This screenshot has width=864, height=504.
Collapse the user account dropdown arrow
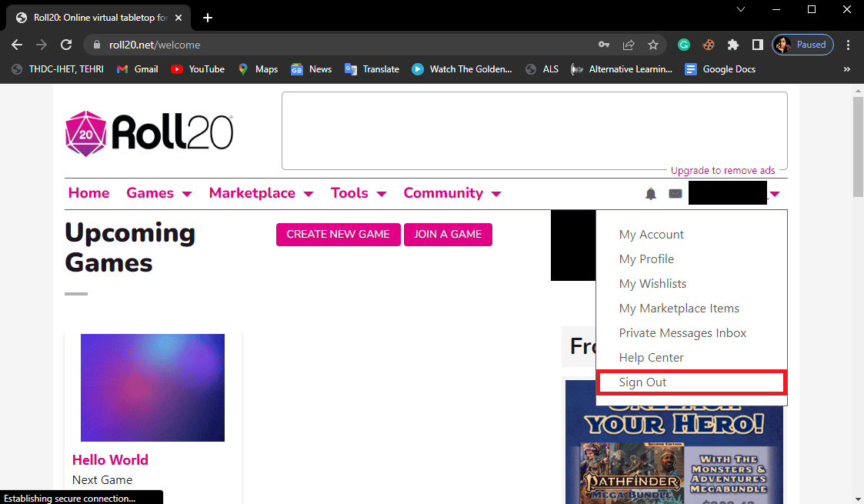[x=775, y=194]
